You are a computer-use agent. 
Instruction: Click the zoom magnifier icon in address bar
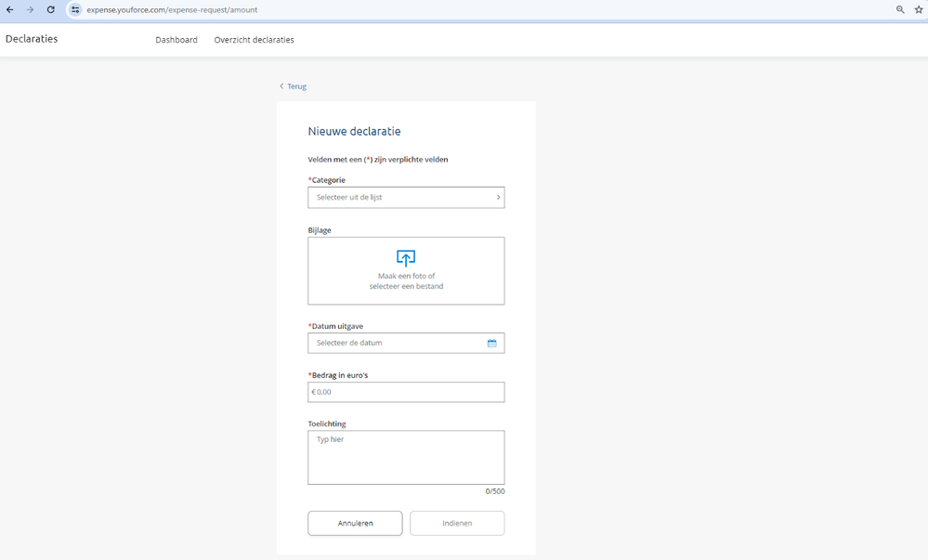click(900, 9)
